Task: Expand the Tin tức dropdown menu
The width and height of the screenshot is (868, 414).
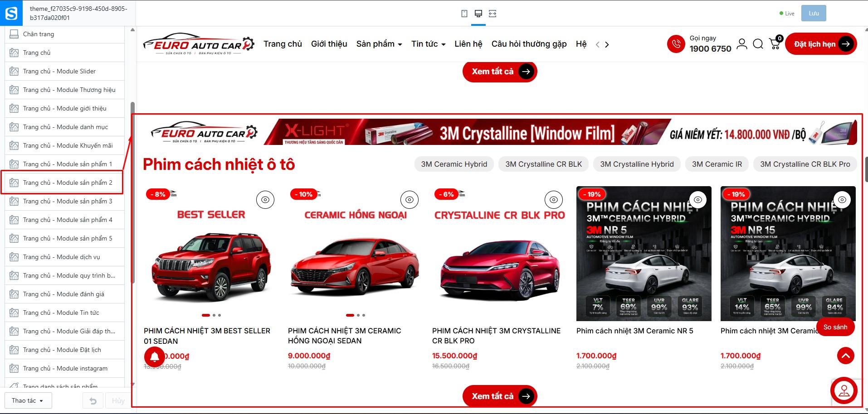Action: pos(429,44)
